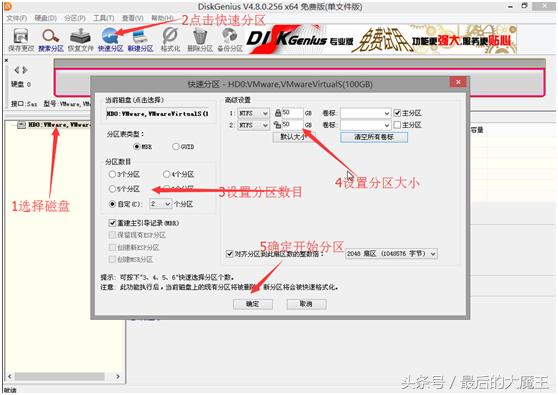Click the DiskGenius app icon in title bar
The image size is (558, 395).
[8, 6]
